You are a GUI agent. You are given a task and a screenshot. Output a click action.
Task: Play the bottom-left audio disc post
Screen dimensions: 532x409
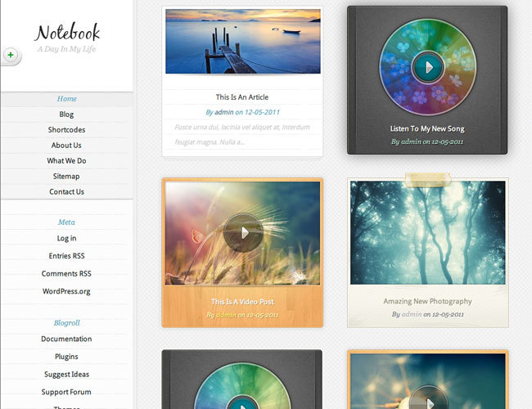[242, 403]
